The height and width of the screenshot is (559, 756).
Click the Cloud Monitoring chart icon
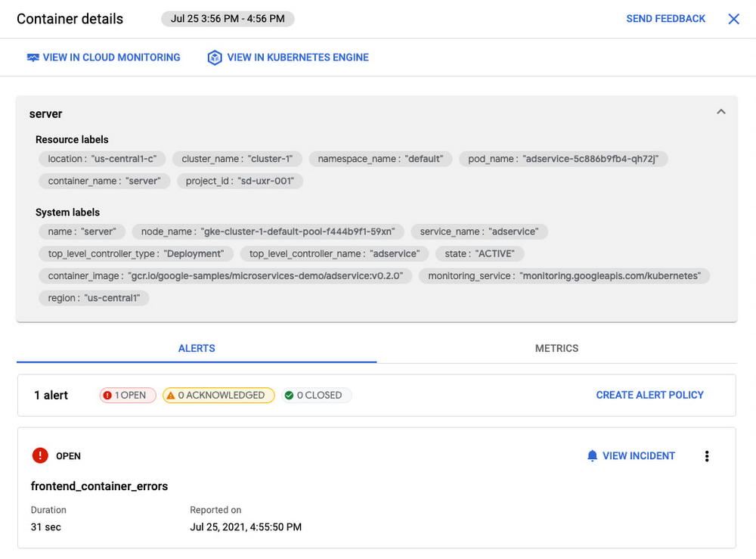33,58
